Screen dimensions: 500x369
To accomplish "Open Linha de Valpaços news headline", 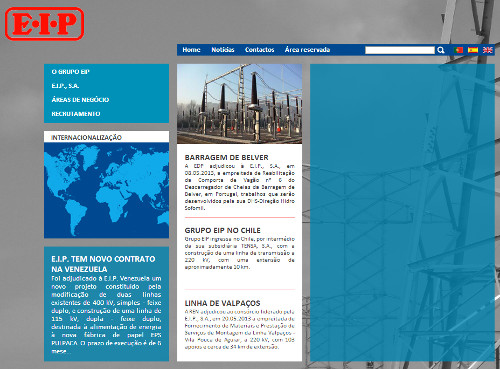I will point(222,303).
